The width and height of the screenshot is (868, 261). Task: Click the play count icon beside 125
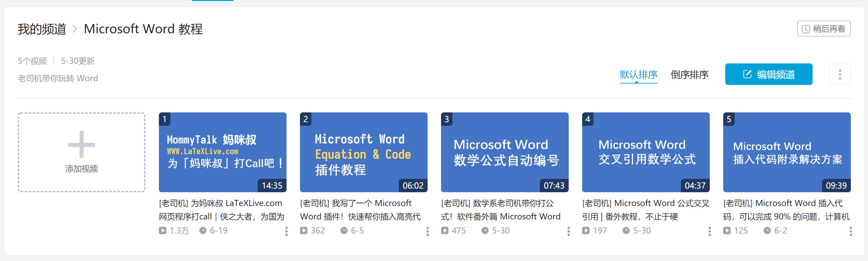pos(727,231)
